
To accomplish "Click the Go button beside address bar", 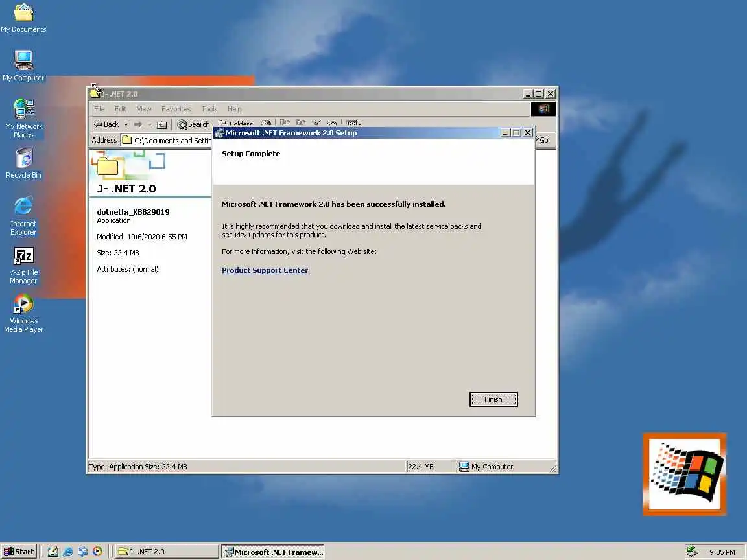I will click(x=543, y=140).
